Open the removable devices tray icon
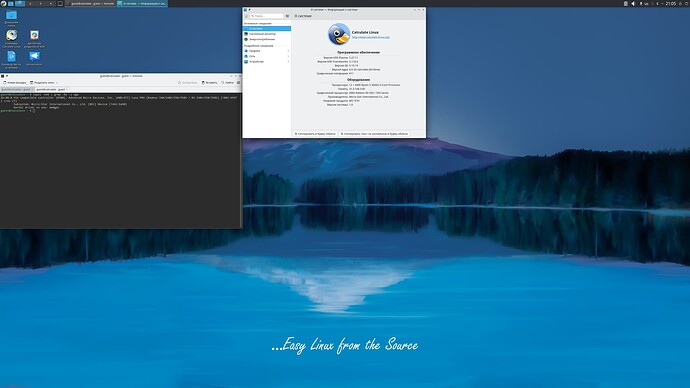Screen dimensions: 690x388 tap(641, 4)
